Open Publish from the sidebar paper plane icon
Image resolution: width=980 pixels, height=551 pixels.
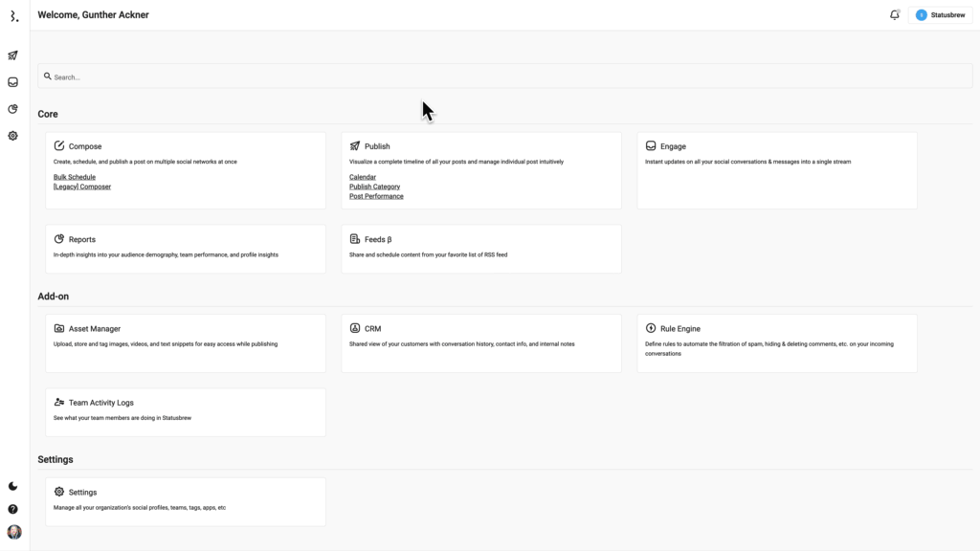pos(13,55)
